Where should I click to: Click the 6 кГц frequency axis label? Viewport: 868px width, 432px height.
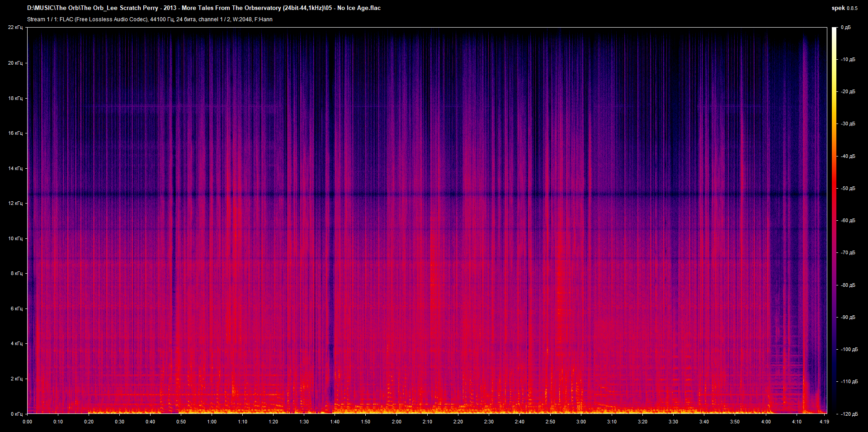click(x=16, y=309)
